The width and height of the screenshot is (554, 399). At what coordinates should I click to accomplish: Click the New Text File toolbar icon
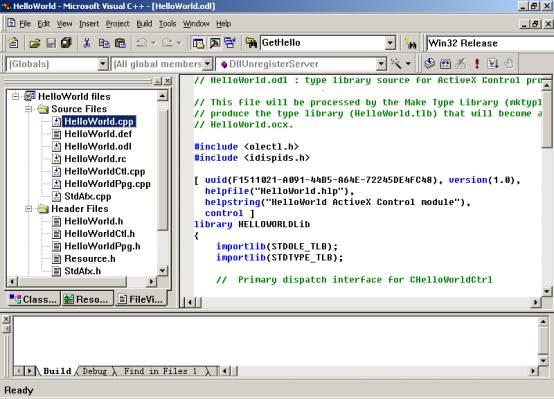[13, 43]
